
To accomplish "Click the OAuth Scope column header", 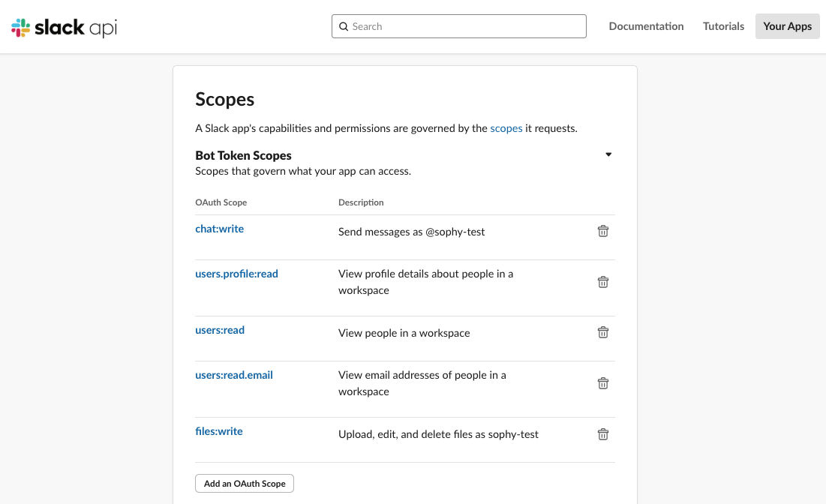I will click(221, 202).
